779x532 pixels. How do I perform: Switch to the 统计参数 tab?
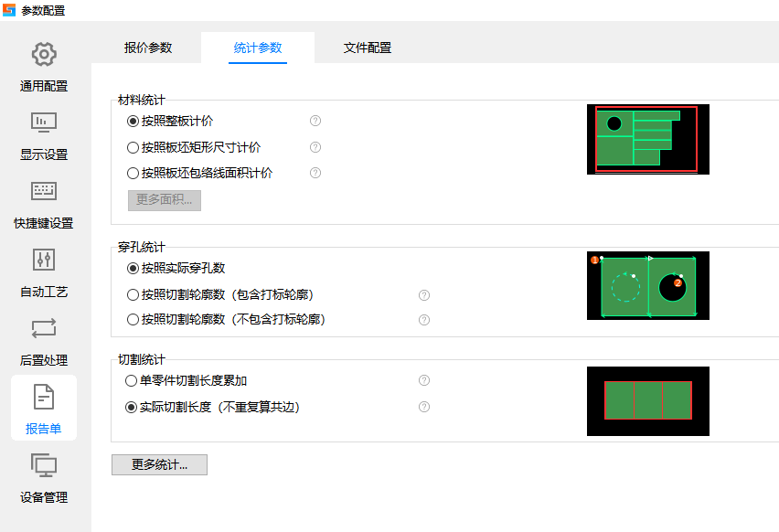tap(258, 48)
